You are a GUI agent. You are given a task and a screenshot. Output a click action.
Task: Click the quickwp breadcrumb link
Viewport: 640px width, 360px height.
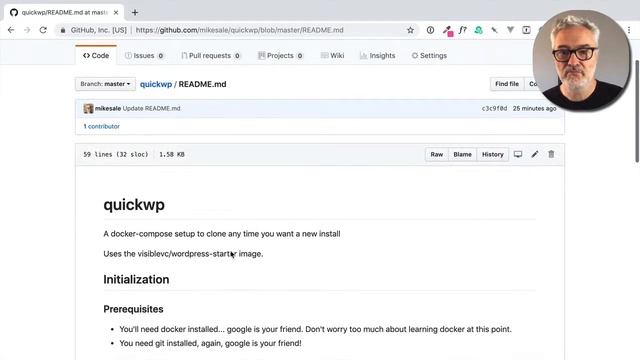tap(156, 84)
